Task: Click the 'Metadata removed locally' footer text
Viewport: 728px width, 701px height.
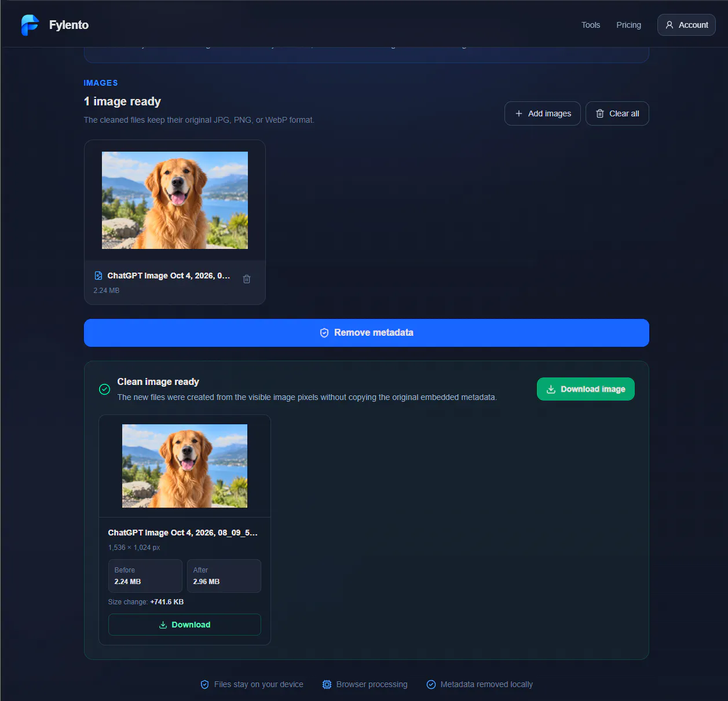Action: [486, 684]
